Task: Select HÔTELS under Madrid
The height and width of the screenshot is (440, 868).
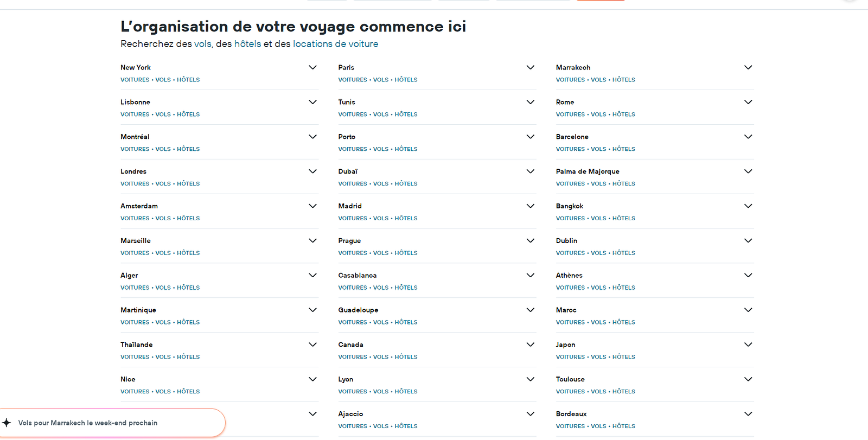Action: click(x=406, y=219)
